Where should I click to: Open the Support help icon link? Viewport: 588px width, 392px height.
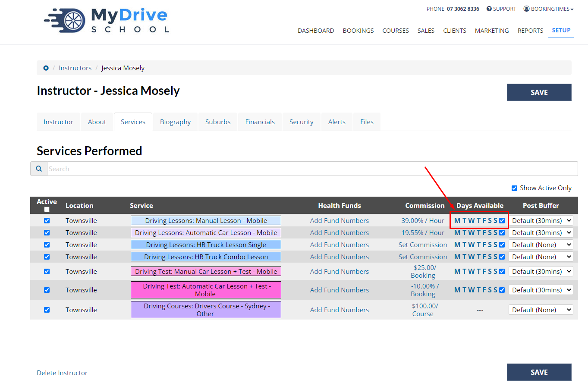(501, 9)
